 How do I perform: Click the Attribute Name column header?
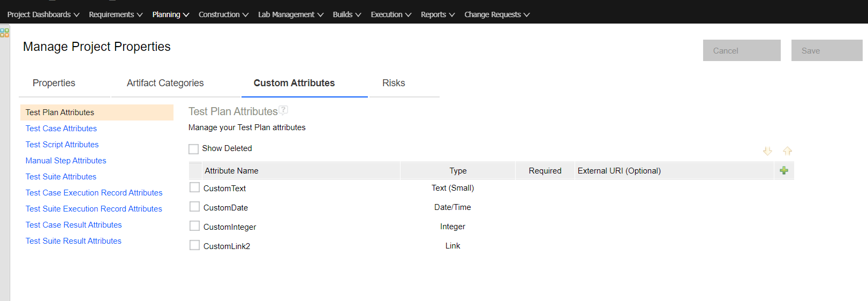[x=231, y=171]
